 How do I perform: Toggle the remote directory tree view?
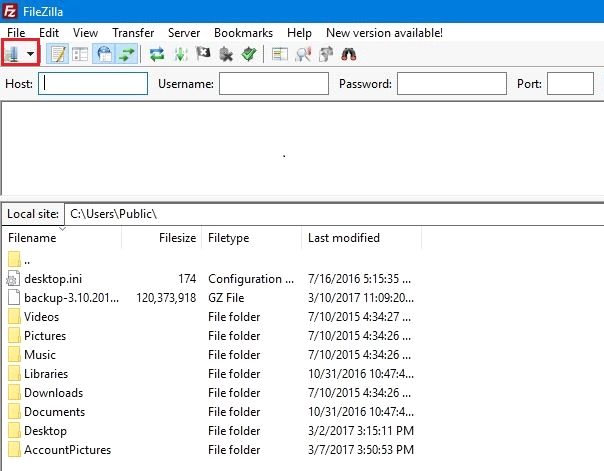click(104, 54)
